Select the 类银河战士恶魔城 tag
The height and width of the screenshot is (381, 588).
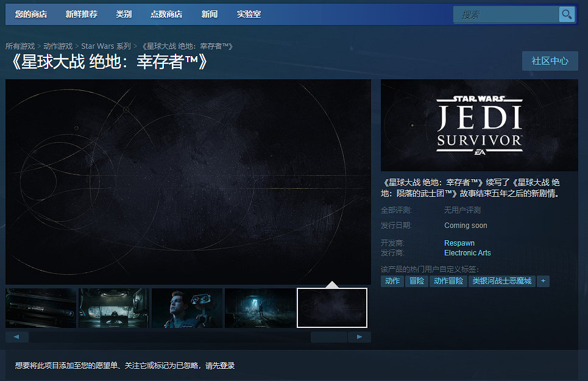click(x=501, y=281)
